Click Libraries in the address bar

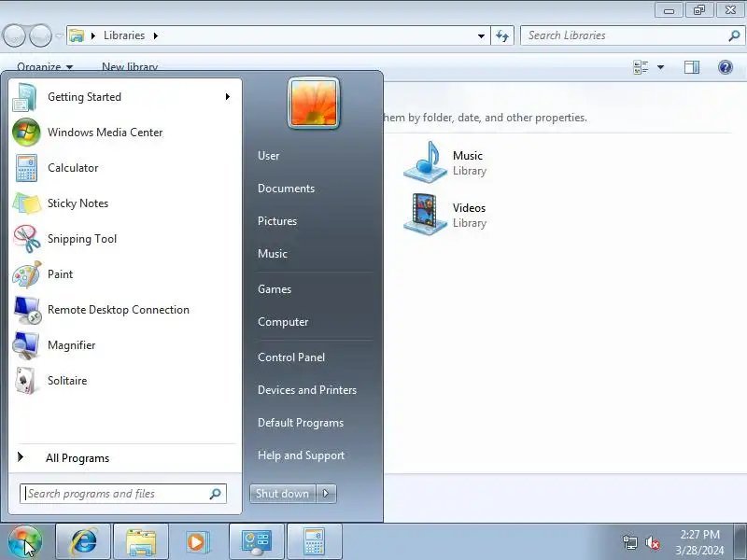pos(124,35)
